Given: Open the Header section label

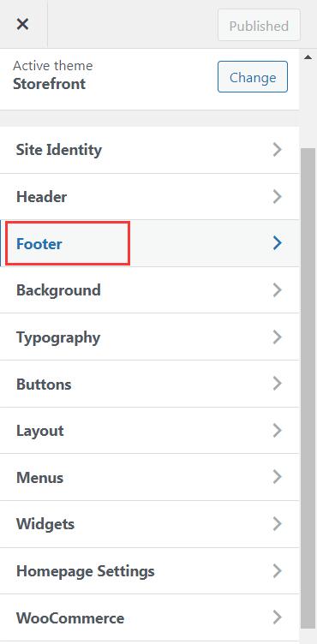Looking at the screenshot, I should coord(41,197).
